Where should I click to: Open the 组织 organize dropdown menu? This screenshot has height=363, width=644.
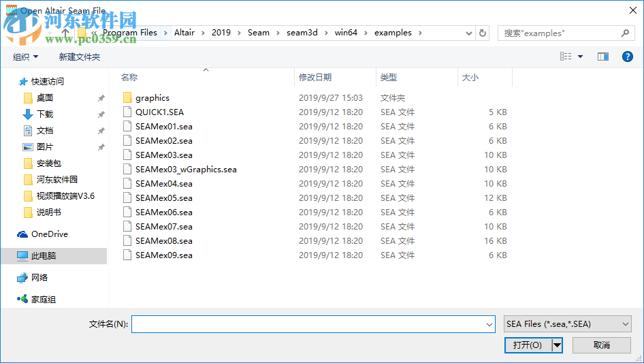[25, 57]
